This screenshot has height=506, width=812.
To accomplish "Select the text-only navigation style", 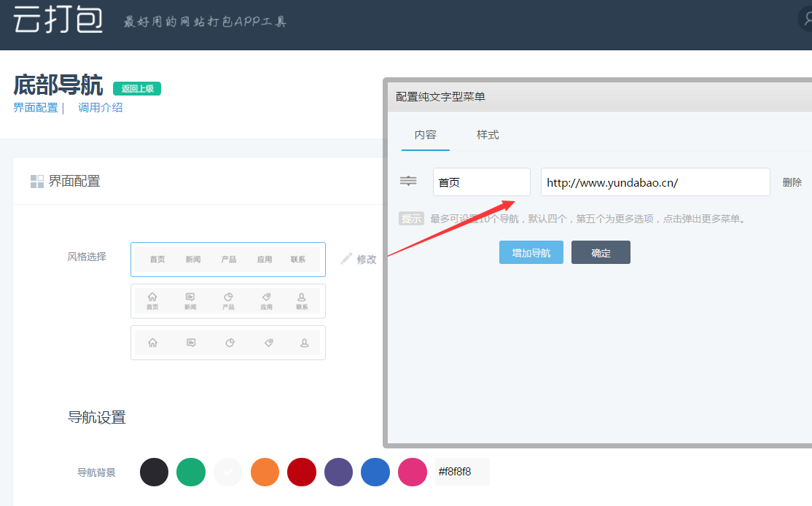I will click(227, 260).
